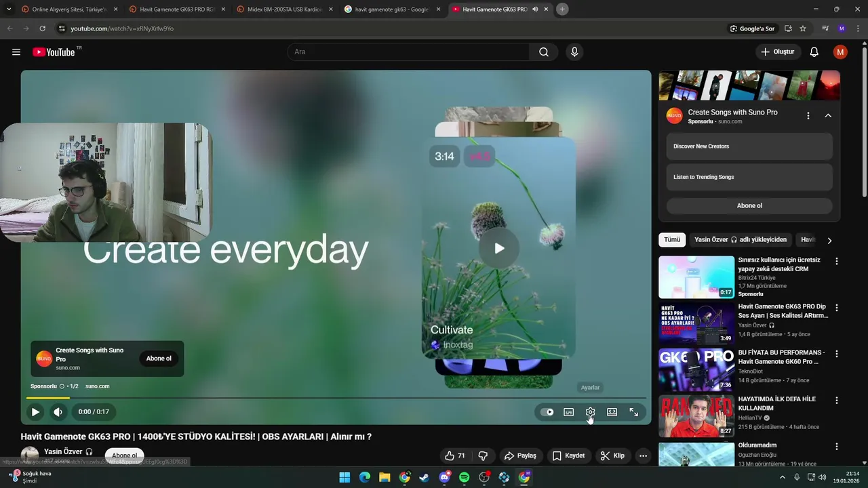Open suno.com link beside Sponsorlu label
This screenshot has height=488, width=868.
tap(97, 386)
